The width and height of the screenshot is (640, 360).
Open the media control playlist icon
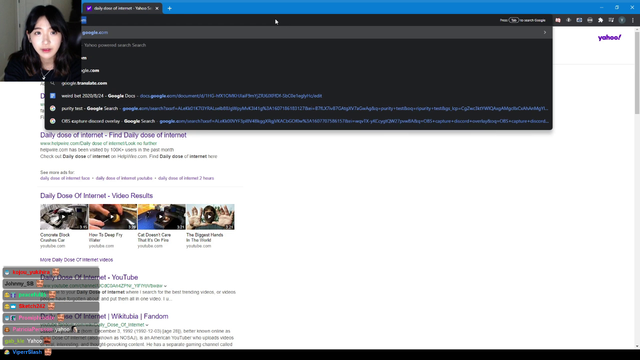611,20
